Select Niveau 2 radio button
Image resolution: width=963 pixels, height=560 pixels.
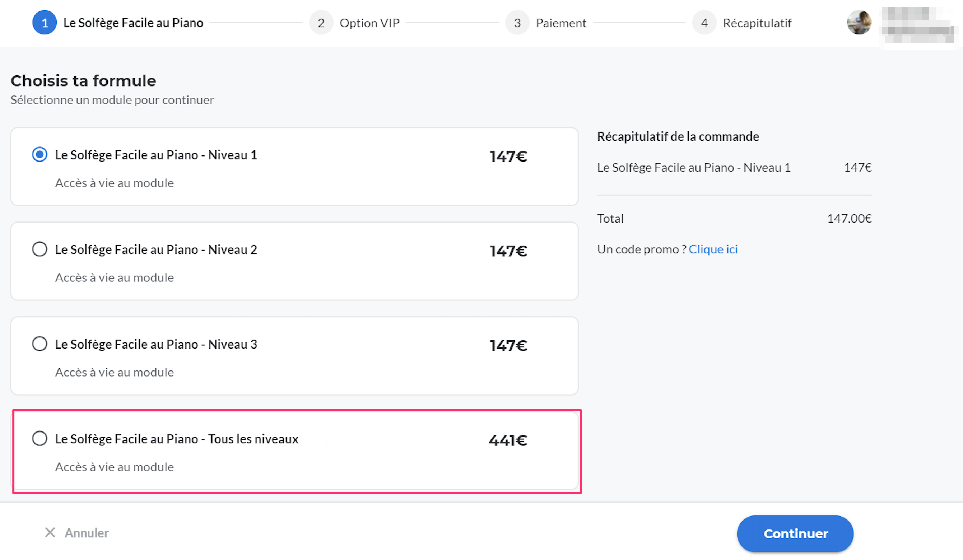click(x=40, y=249)
